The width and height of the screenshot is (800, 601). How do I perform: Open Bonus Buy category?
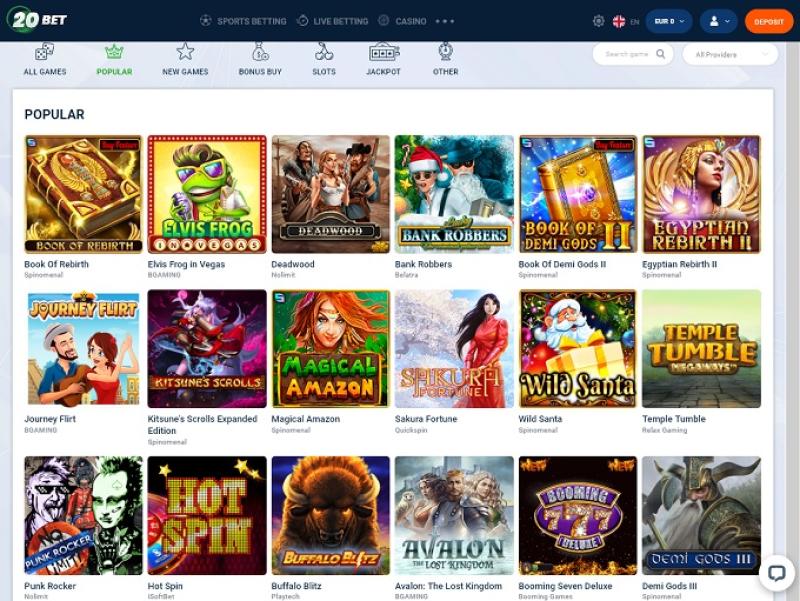coord(260,52)
